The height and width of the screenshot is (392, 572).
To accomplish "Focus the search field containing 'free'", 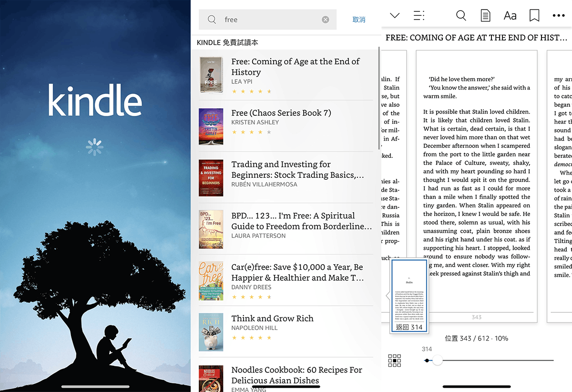I will tap(268, 20).
